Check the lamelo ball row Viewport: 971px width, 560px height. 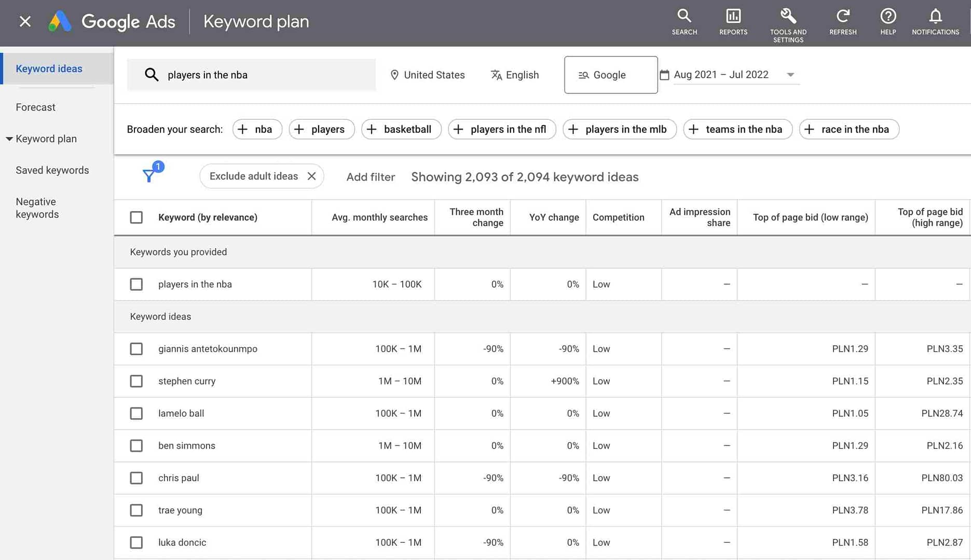pos(136,413)
